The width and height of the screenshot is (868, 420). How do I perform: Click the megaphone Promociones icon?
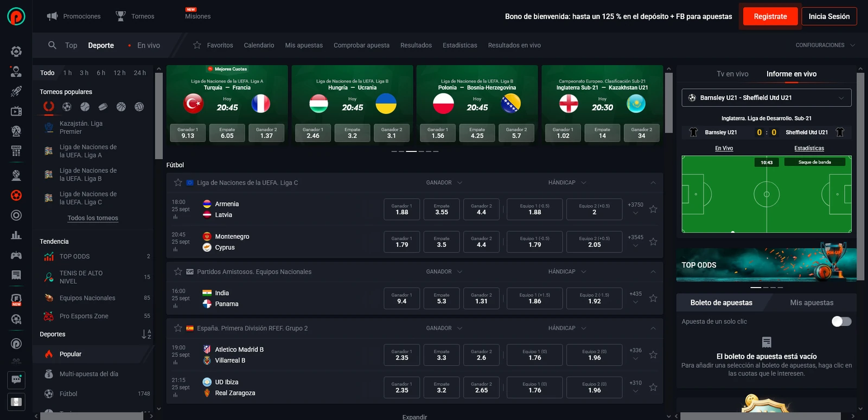(52, 16)
